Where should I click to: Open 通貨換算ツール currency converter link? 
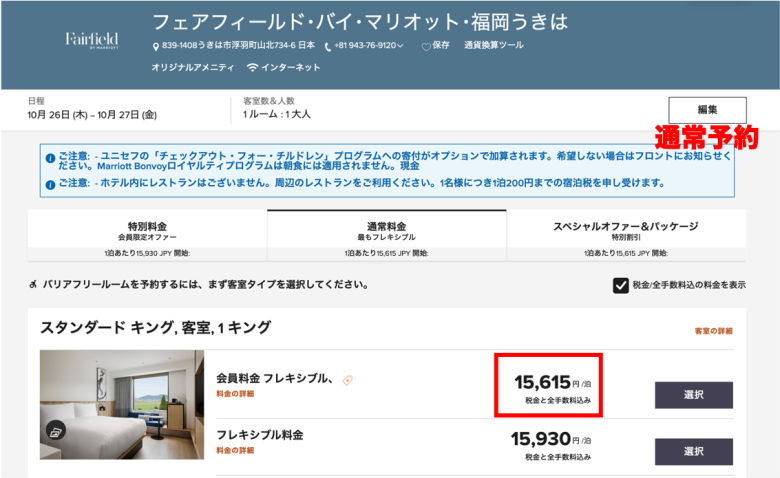pos(493,45)
